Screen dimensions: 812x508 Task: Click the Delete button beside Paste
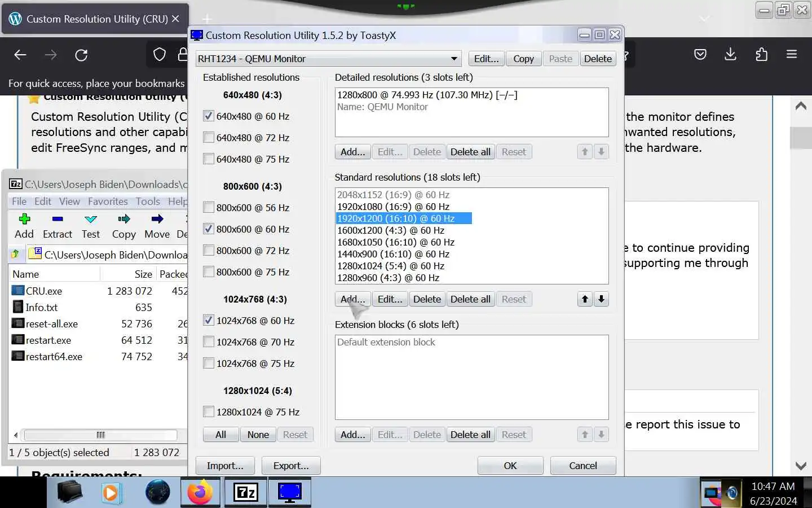click(598, 59)
